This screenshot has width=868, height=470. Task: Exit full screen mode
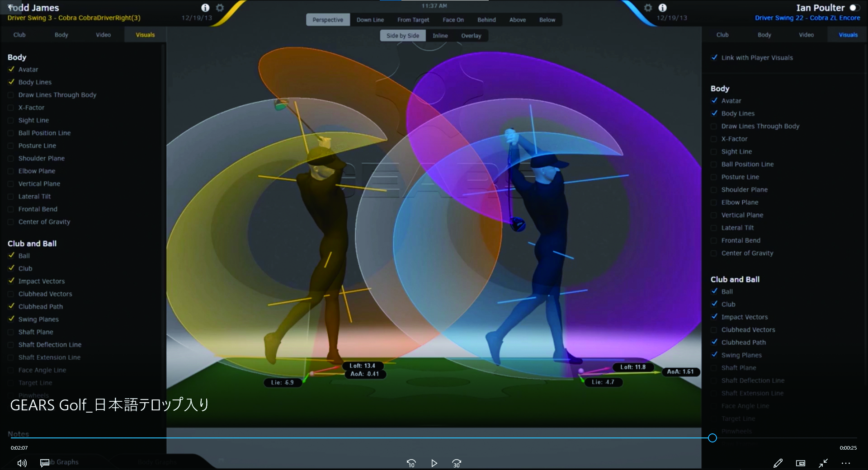(823, 463)
